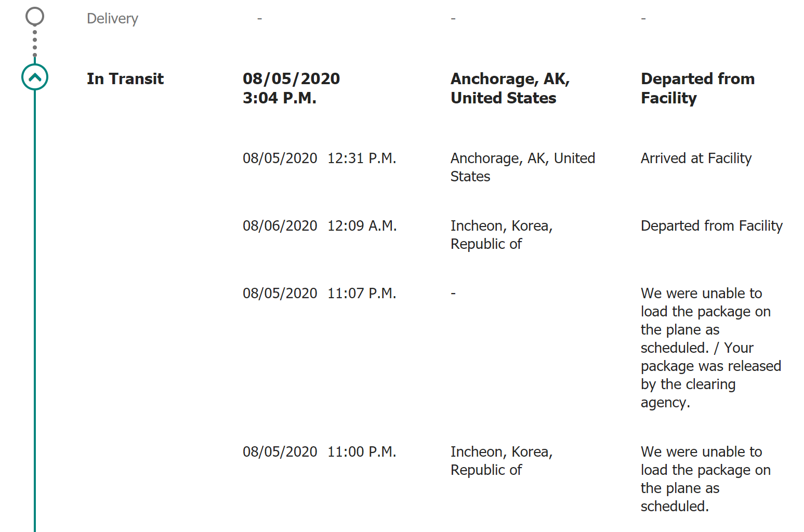Click Departed from Facility in 12:09 A.M. row
The width and height of the screenshot is (804, 532).
click(711, 226)
